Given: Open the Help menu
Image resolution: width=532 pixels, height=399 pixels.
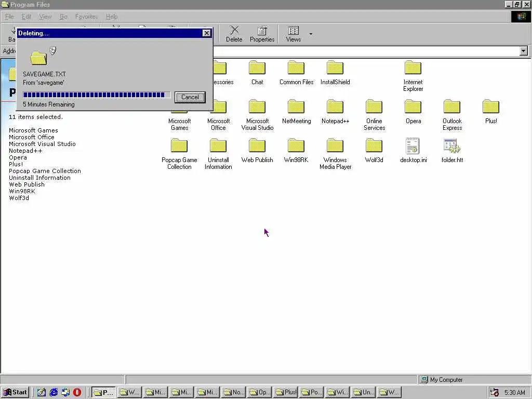Looking at the screenshot, I should click(111, 16).
